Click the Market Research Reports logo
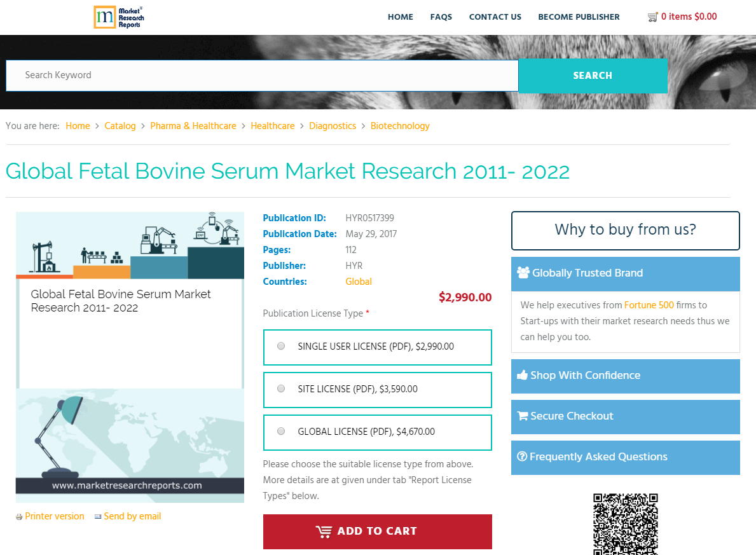 point(118,17)
